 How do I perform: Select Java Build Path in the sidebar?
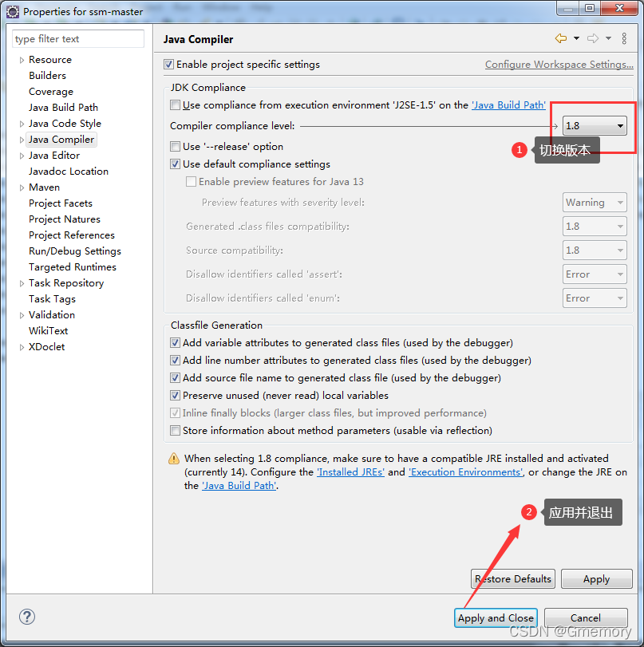(x=63, y=107)
